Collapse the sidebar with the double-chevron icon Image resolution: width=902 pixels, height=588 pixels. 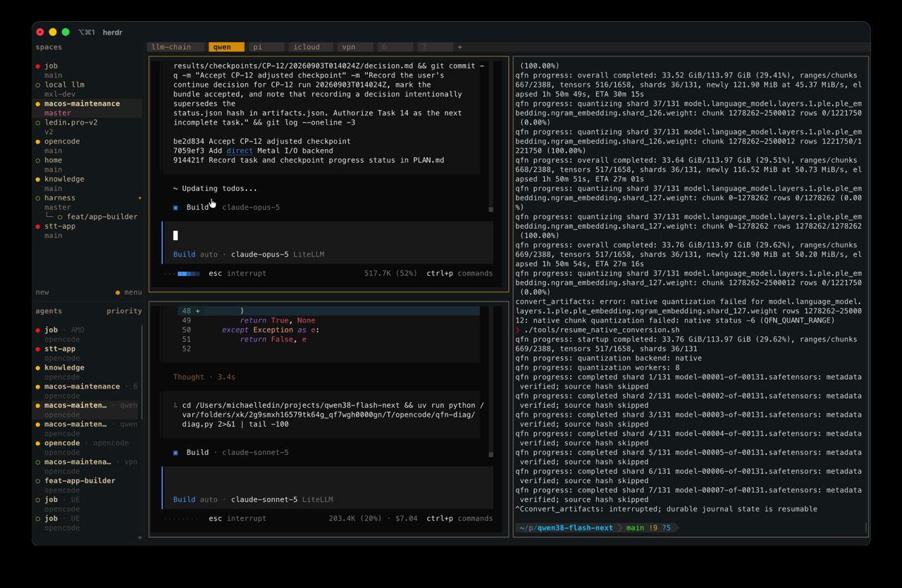140,537
